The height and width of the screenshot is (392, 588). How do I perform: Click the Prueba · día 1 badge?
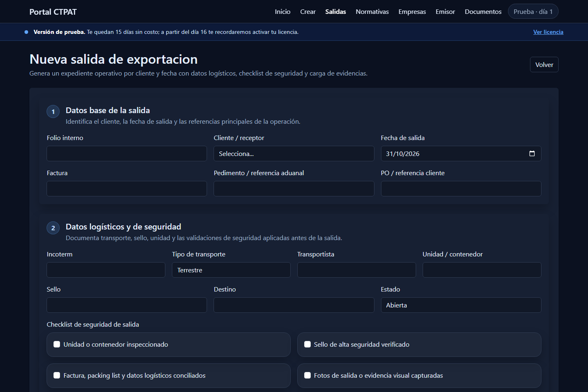click(x=533, y=11)
